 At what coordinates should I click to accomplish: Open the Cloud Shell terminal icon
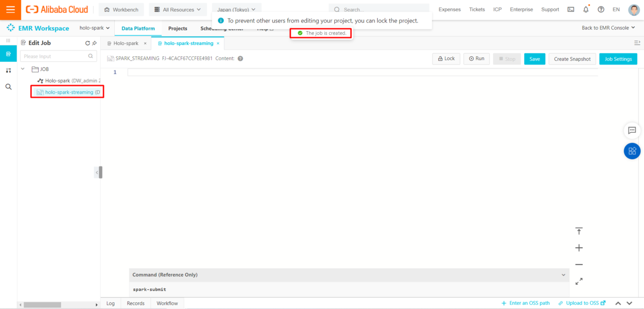pos(571,10)
